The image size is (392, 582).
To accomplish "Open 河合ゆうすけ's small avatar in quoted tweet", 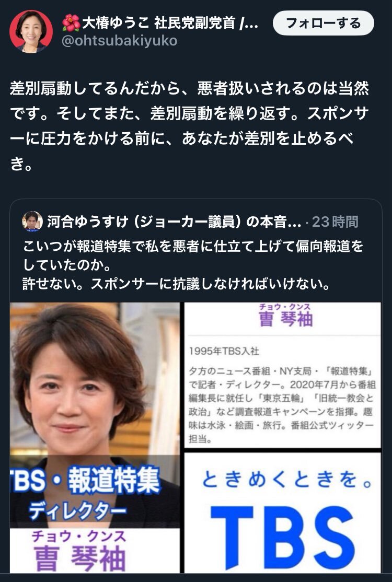I will (x=32, y=222).
